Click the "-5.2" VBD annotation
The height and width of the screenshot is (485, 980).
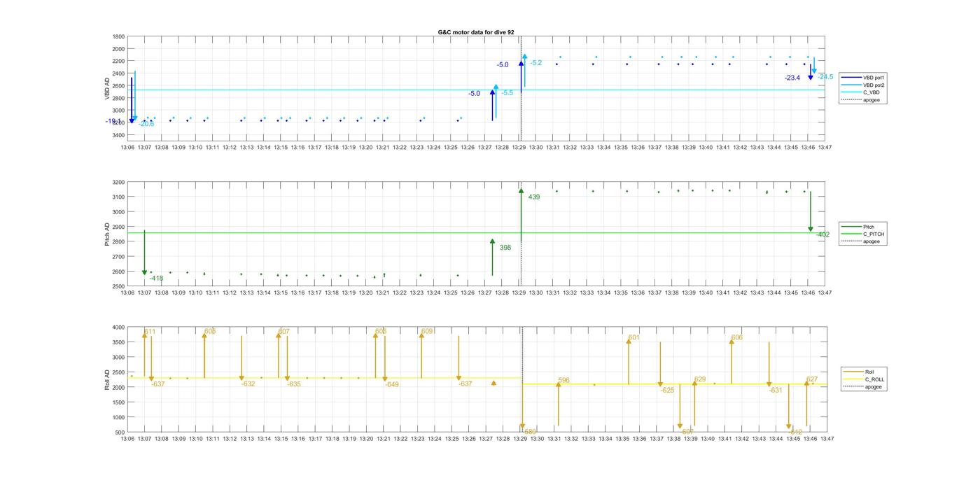coord(535,63)
